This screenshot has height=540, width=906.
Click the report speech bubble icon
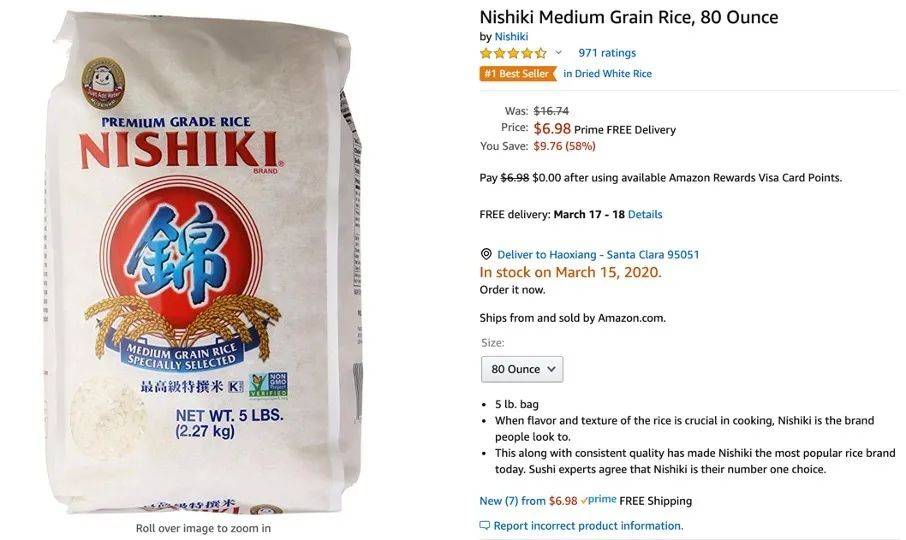pyautogui.click(x=485, y=526)
